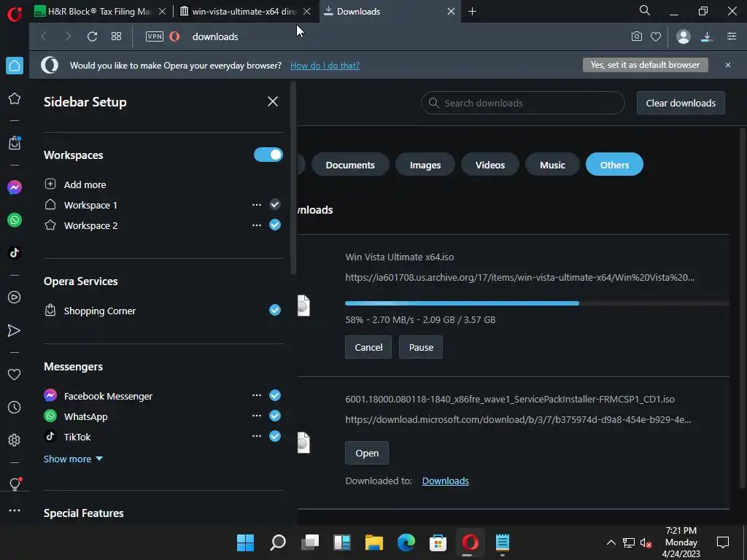Viewport: 747px width, 560px height.
Task: Uncheck TikTok checkmark
Action: click(275, 436)
